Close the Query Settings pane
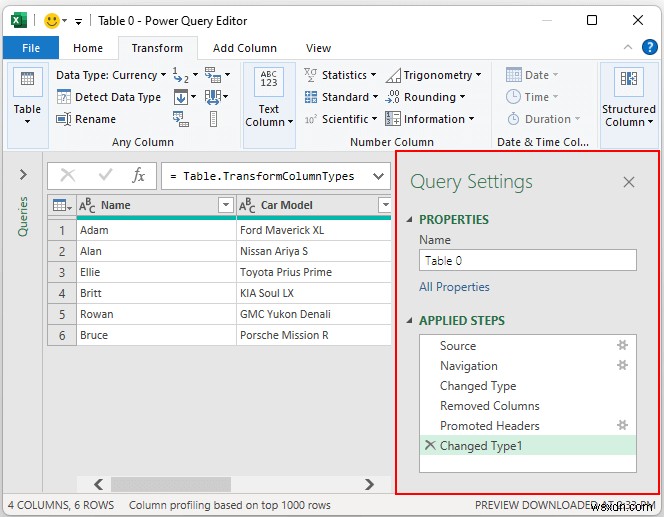The height and width of the screenshot is (517, 664). coord(628,182)
